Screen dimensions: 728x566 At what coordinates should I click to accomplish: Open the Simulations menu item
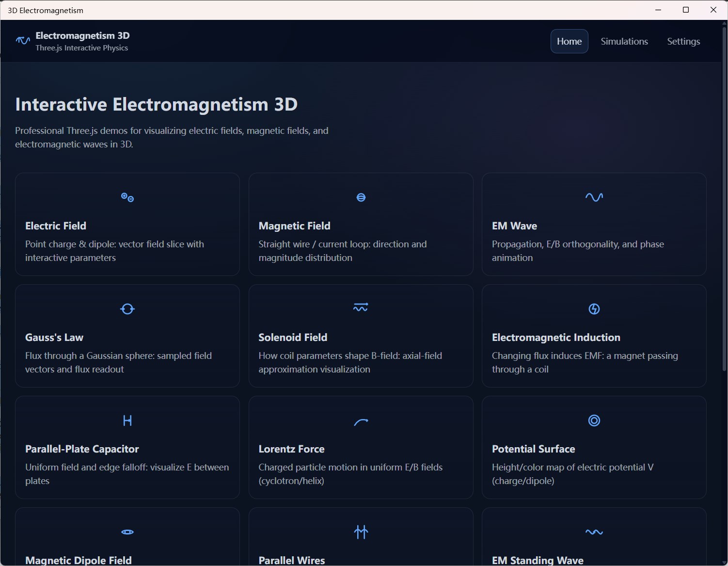coord(624,41)
